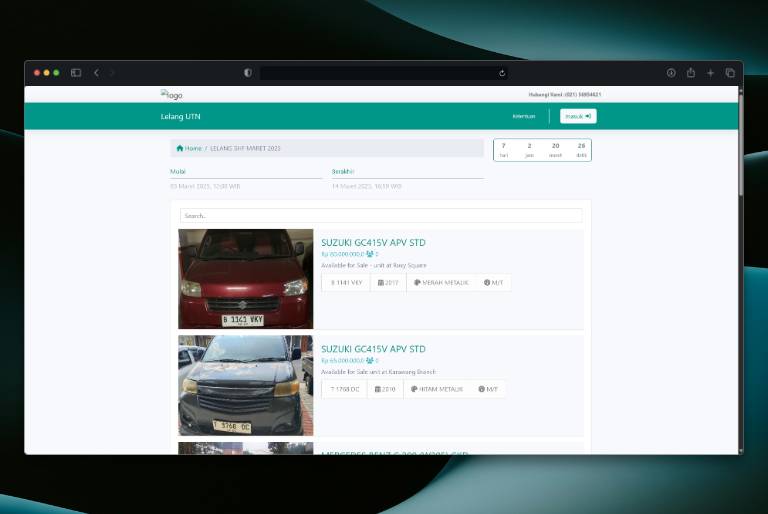Click HITAM METALIK color text
The image size is (768, 514).
pyautogui.click(x=441, y=389)
